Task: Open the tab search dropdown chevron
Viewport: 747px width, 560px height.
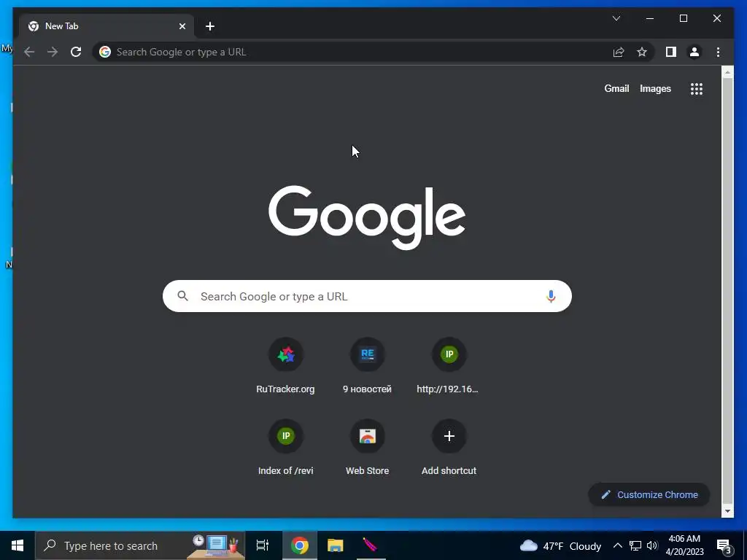Action: click(616, 18)
